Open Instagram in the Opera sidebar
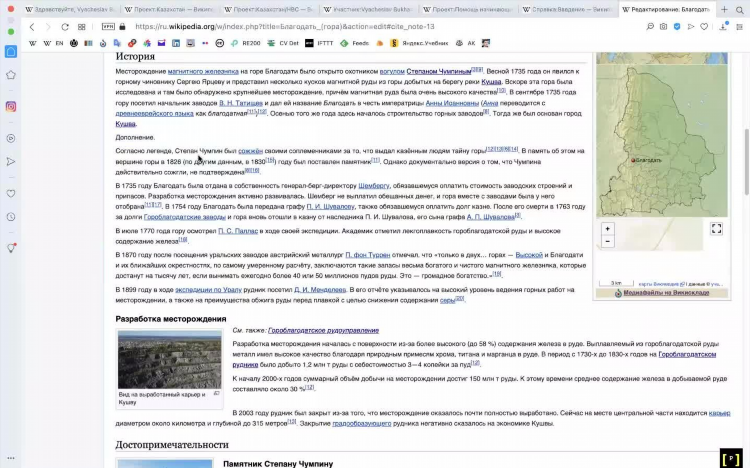The width and height of the screenshot is (750, 468). [11, 107]
